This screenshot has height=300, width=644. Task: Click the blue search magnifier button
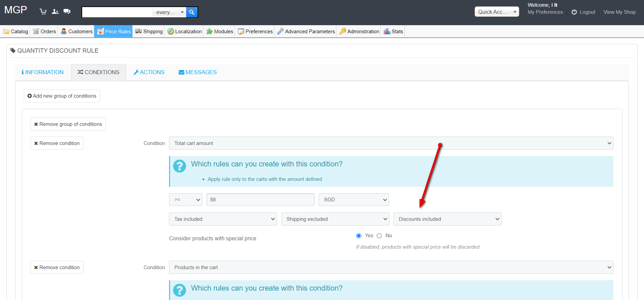tap(192, 12)
